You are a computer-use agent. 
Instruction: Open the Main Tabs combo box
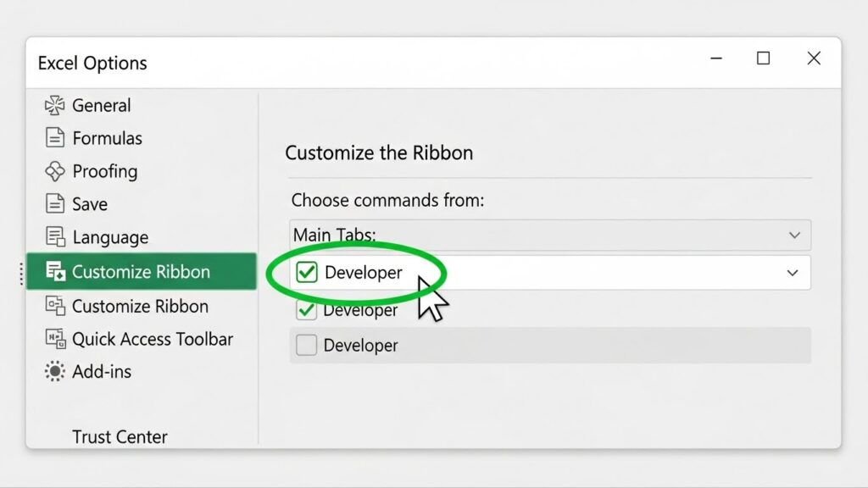click(549, 236)
